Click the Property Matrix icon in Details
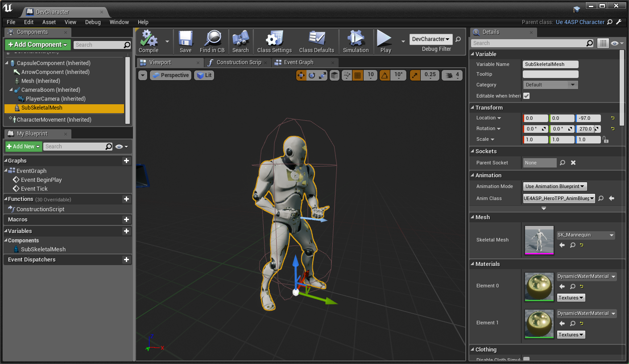Viewport: 629px width, 364px height. pyautogui.click(x=603, y=43)
